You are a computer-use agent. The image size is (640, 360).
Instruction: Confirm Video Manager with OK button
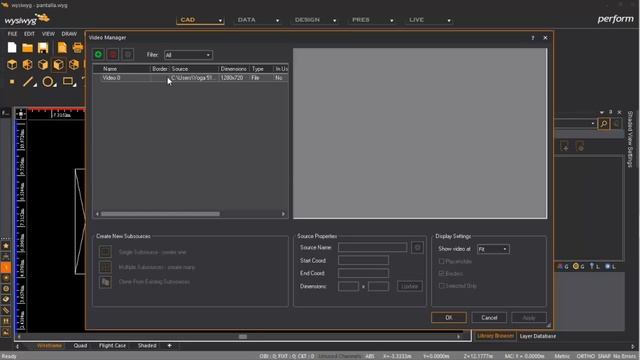click(449, 318)
